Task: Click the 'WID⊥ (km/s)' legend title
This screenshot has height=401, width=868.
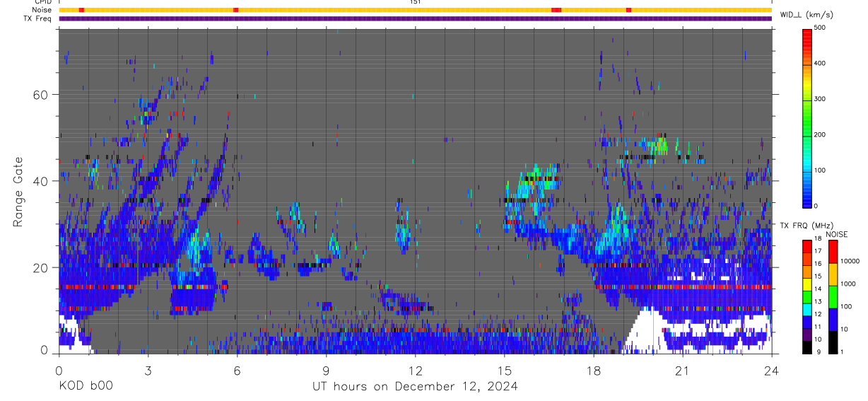Action: click(x=807, y=14)
